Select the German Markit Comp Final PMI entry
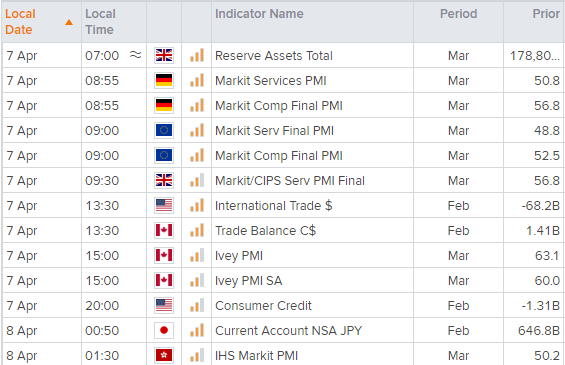 [x=279, y=106]
